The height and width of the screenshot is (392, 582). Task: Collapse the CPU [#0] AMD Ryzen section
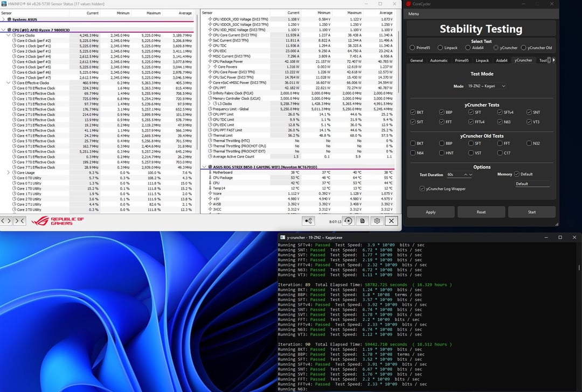pyautogui.click(x=4, y=30)
